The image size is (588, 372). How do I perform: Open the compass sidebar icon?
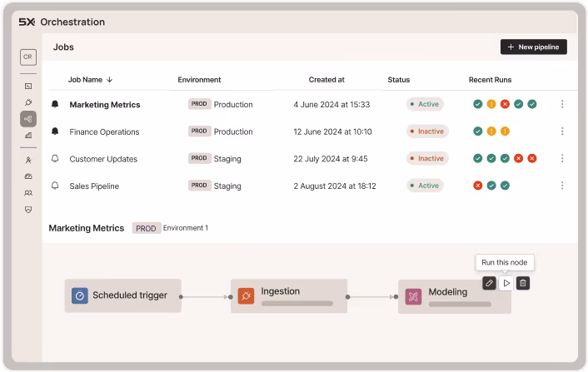28,160
